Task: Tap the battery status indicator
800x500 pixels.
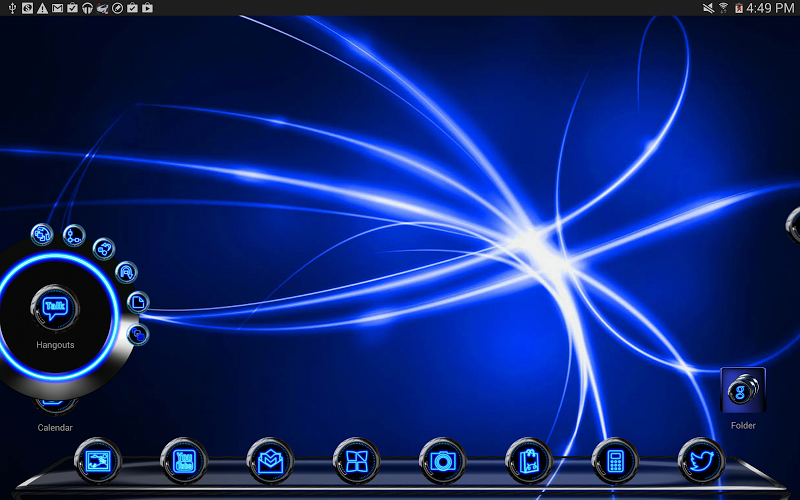Action: pyautogui.click(x=739, y=8)
